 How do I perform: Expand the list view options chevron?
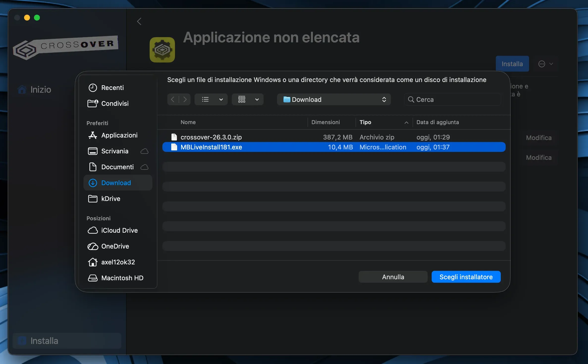click(221, 100)
